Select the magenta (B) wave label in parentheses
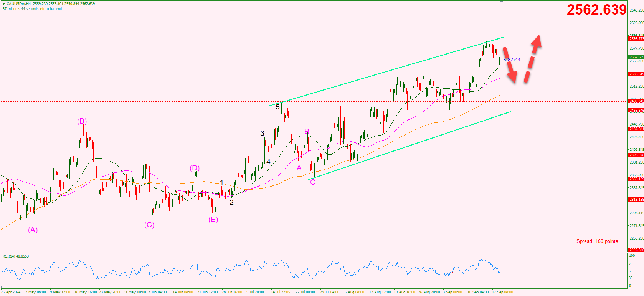 pos(82,121)
